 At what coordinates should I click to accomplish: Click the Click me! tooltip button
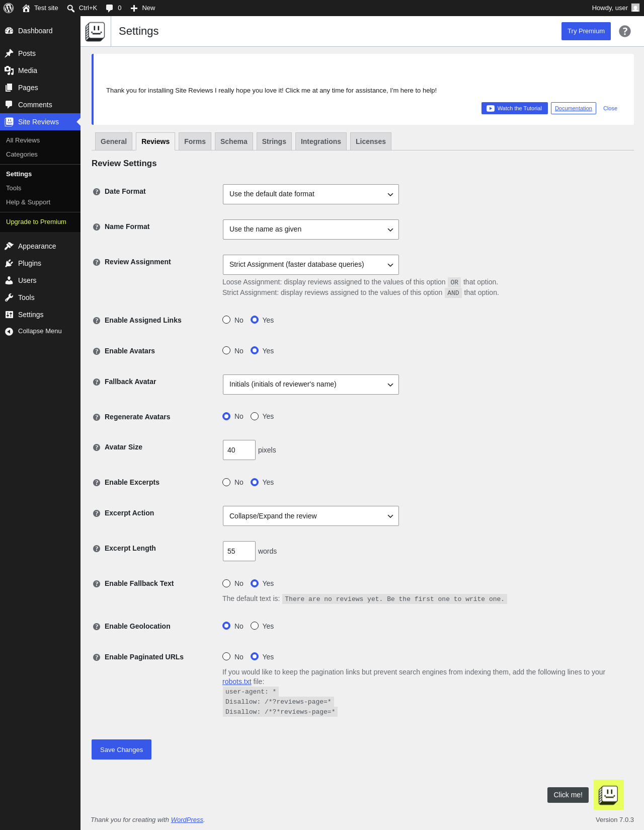(x=568, y=795)
